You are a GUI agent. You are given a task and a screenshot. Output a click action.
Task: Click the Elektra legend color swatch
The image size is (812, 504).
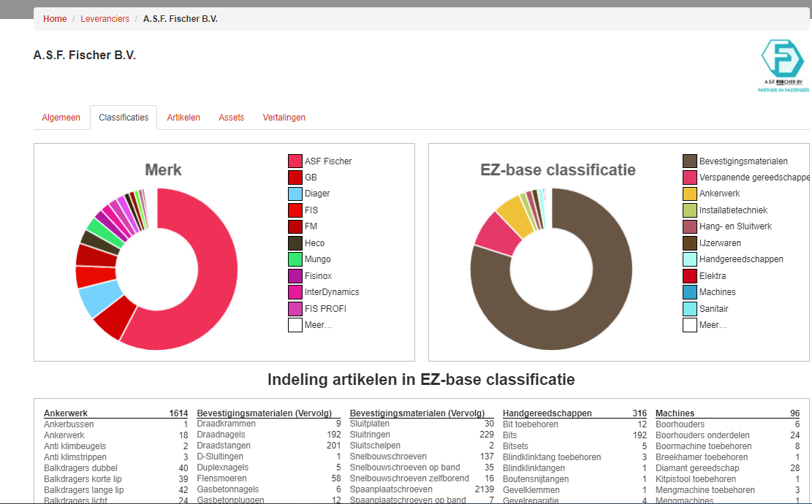[690, 276]
